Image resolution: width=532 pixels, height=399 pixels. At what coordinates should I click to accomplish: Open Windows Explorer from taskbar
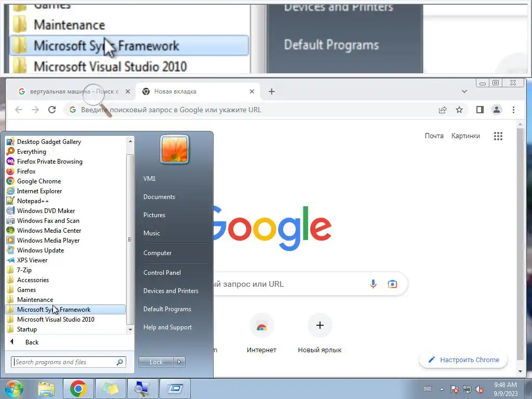46,389
